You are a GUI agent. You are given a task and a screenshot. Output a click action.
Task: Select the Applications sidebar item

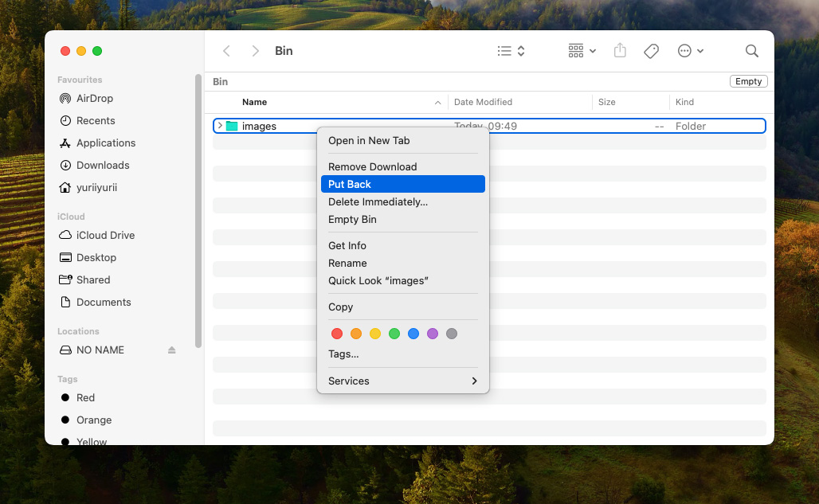tap(104, 143)
